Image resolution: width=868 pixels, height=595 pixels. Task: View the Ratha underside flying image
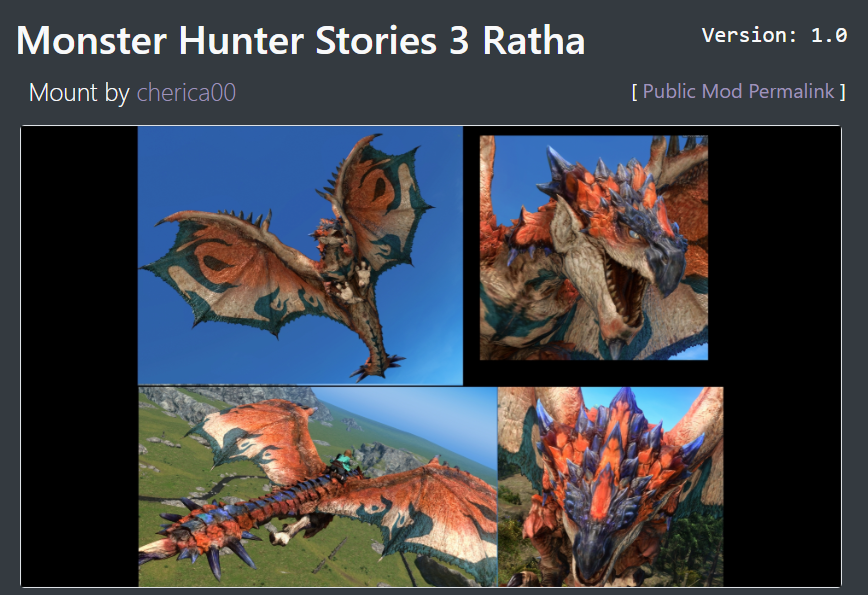[x=300, y=255]
